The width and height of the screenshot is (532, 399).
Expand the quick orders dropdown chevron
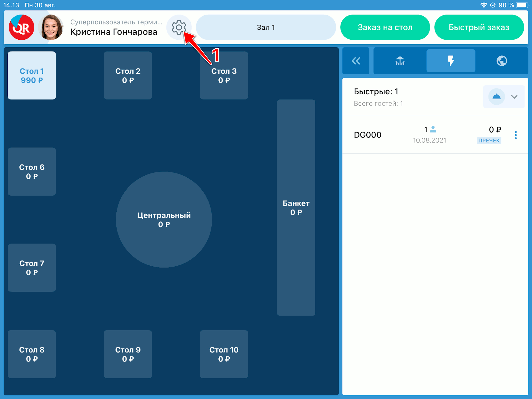pos(514,97)
